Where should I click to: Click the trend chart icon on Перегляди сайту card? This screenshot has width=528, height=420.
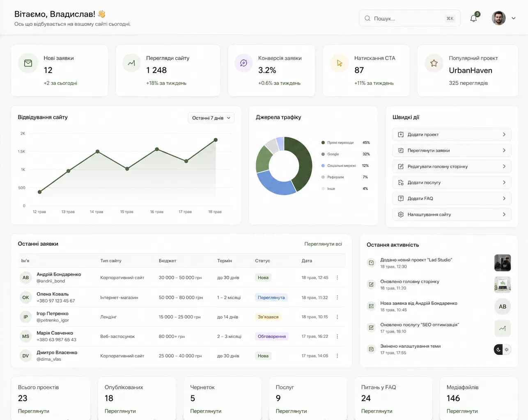point(131,63)
